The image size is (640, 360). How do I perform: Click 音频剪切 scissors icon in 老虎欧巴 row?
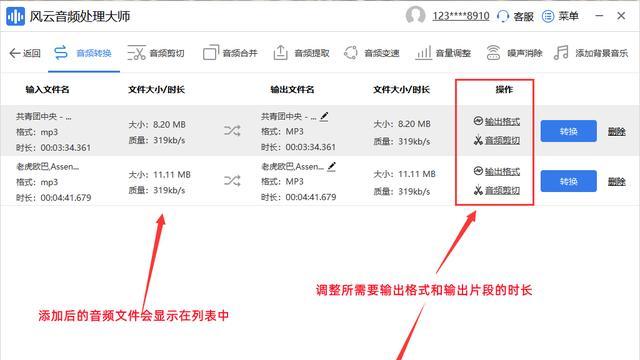(x=478, y=190)
